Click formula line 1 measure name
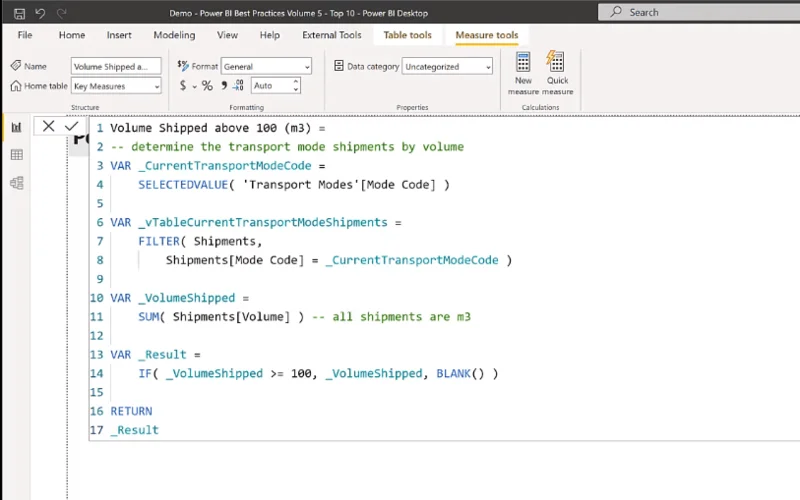The image size is (800, 500). click(x=210, y=128)
